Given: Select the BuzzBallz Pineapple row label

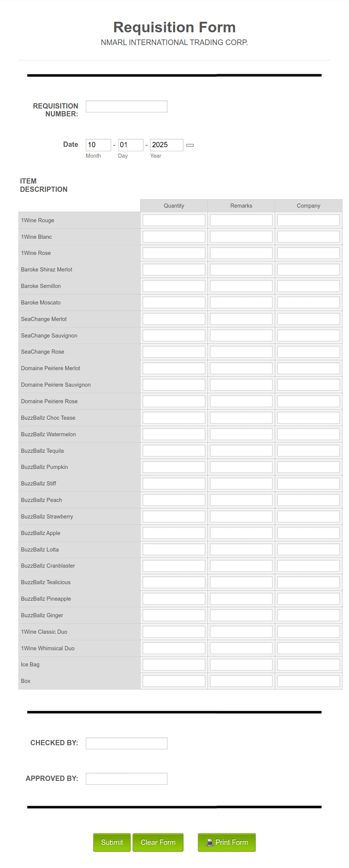Looking at the screenshot, I should pos(46,598).
